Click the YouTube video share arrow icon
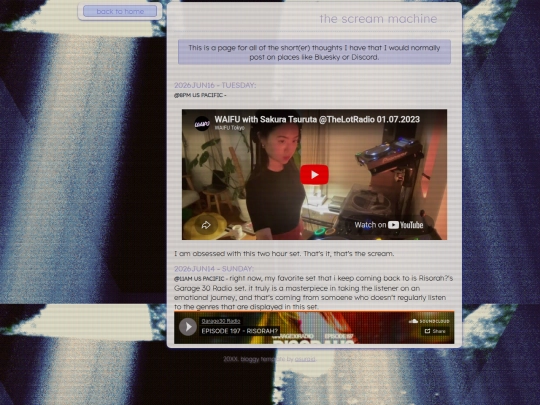This screenshot has height=405, width=540. click(206, 225)
